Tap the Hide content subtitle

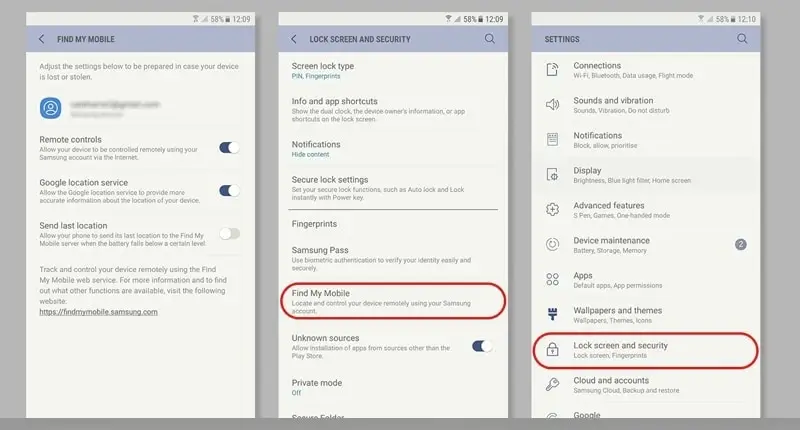coord(310,154)
